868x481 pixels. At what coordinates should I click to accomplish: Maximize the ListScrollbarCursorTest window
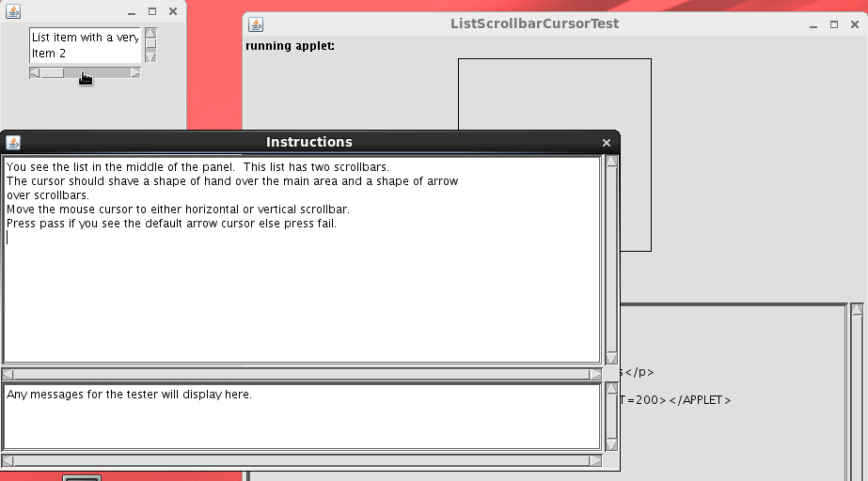point(834,24)
